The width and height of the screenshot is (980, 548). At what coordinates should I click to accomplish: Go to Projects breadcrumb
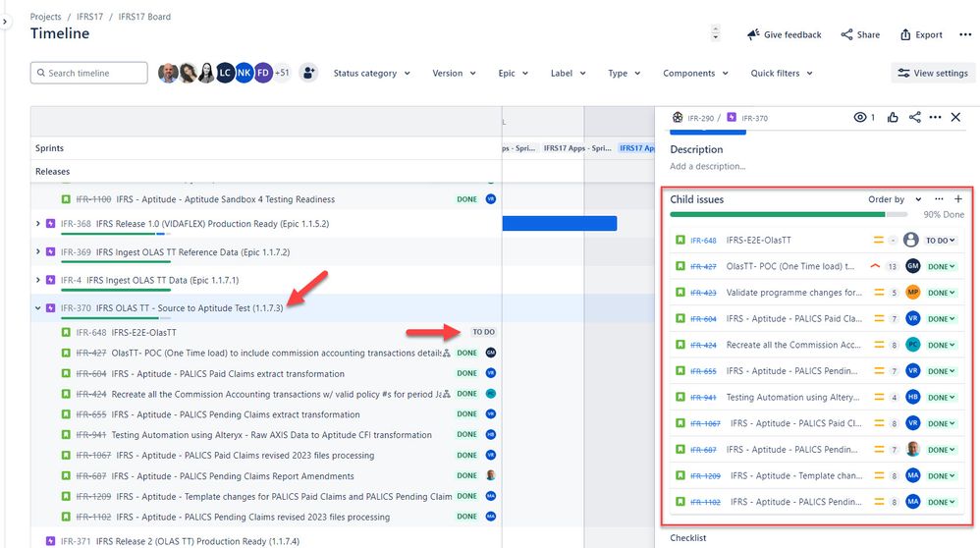[45, 17]
